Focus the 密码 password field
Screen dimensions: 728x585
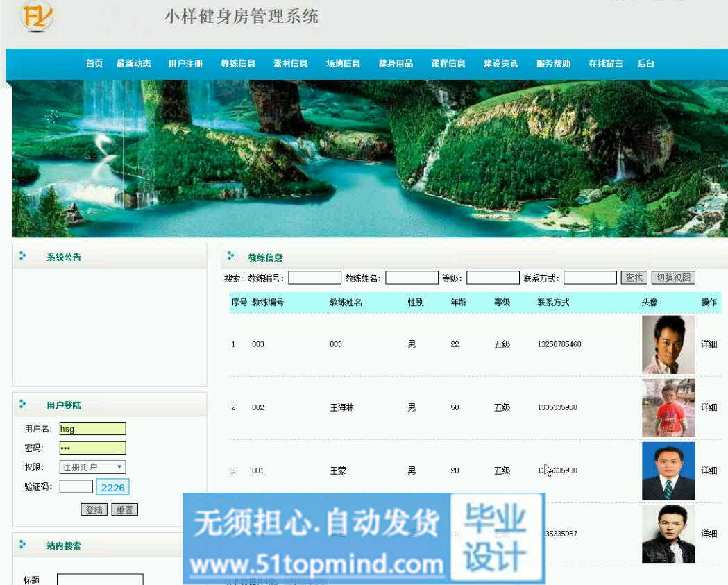coord(93,448)
